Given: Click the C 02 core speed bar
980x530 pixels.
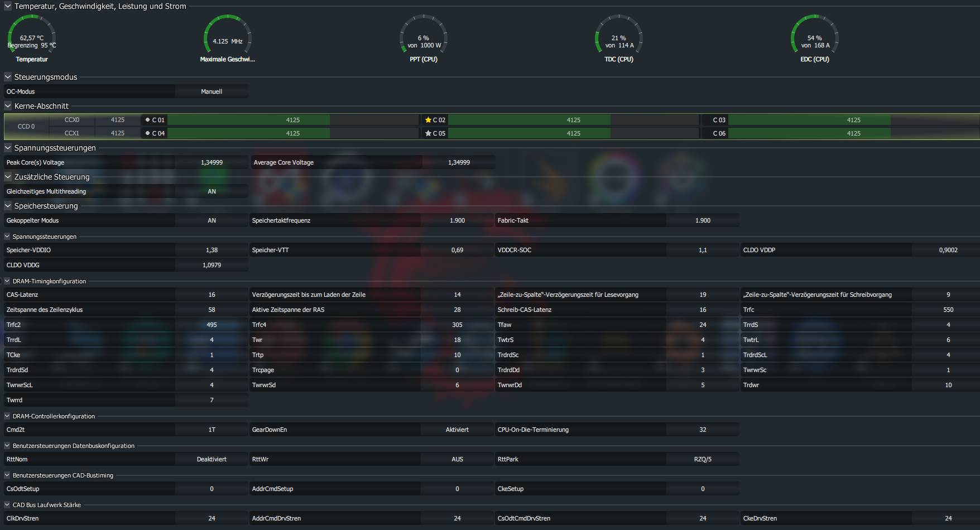Looking at the screenshot, I should click(574, 120).
